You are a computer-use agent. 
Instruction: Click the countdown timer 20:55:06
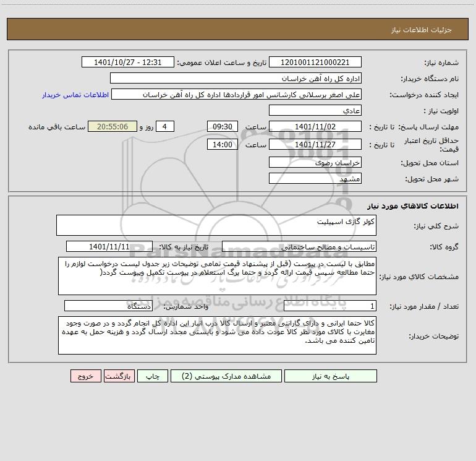tap(113, 126)
